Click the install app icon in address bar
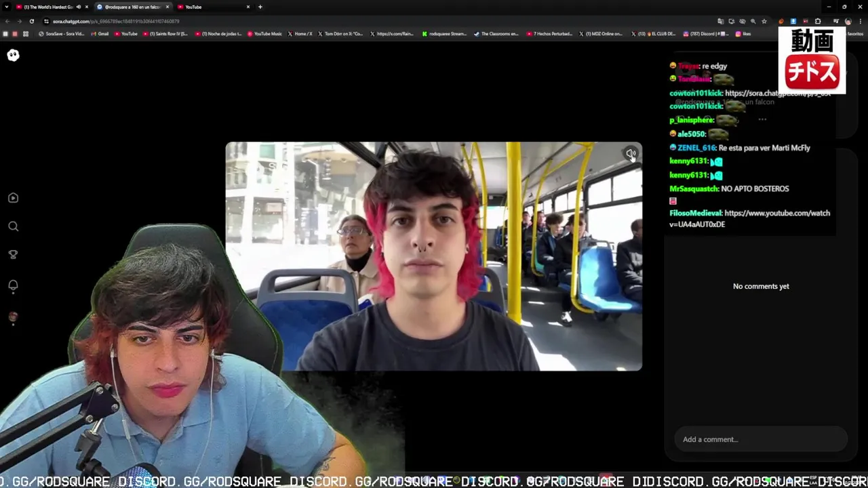The image size is (868, 488). pyautogui.click(x=732, y=21)
